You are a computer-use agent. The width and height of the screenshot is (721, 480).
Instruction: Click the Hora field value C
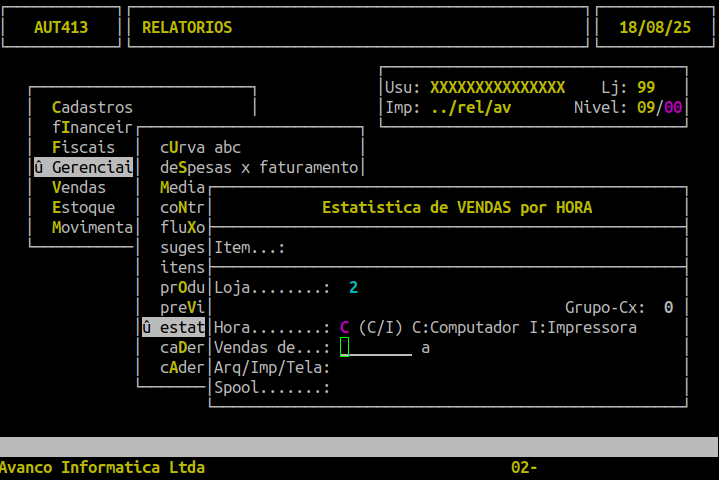click(344, 327)
